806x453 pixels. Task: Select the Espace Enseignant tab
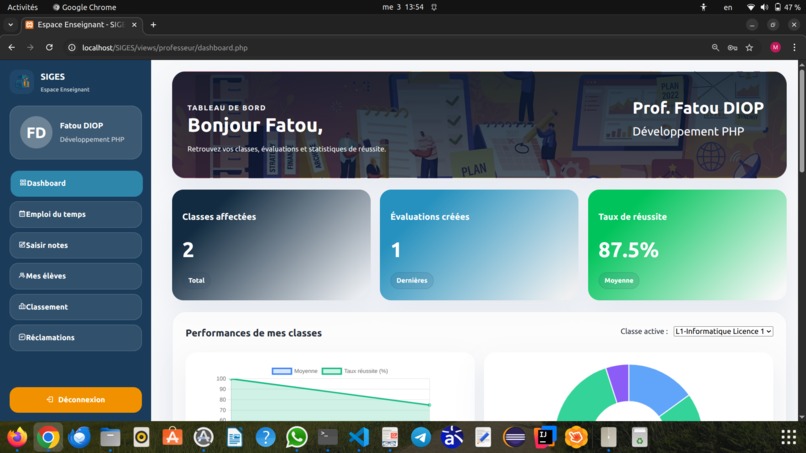tap(80, 25)
